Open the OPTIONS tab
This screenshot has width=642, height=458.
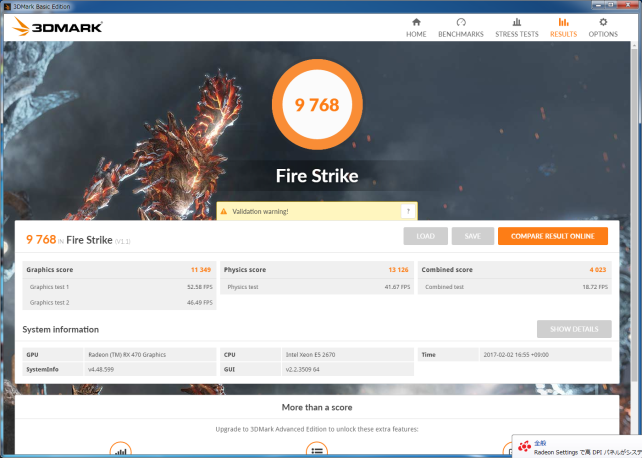coord(603,28)
